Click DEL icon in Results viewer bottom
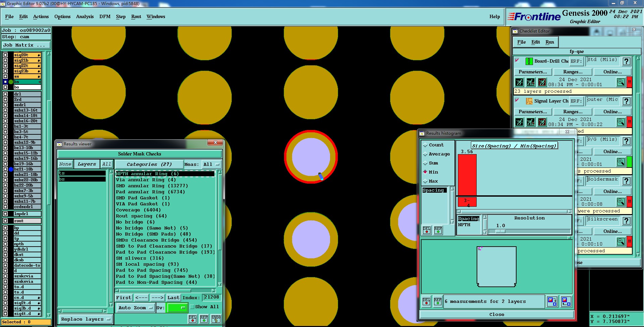 193,319
